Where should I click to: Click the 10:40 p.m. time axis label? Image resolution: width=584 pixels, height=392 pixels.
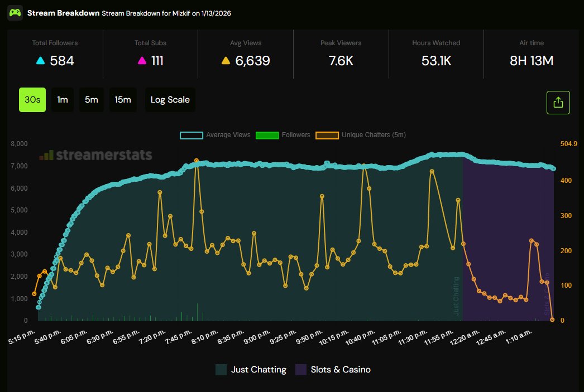point(360,337)
